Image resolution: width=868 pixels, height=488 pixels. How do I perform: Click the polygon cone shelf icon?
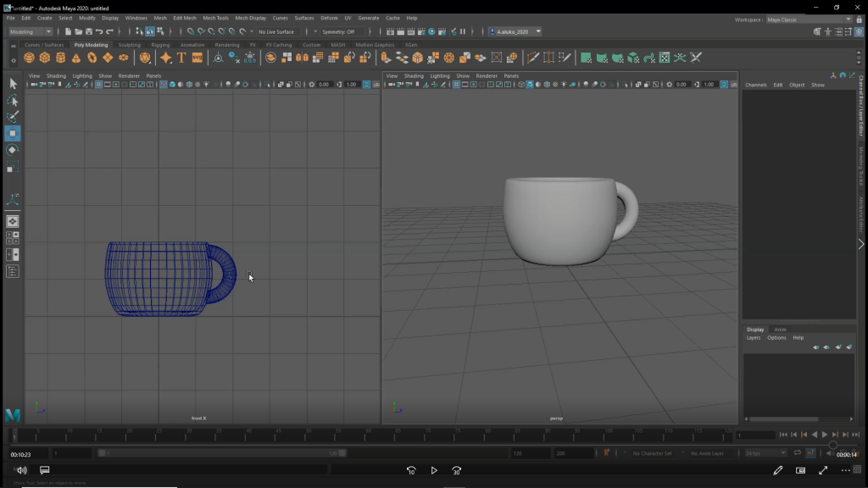pos(76,58)
